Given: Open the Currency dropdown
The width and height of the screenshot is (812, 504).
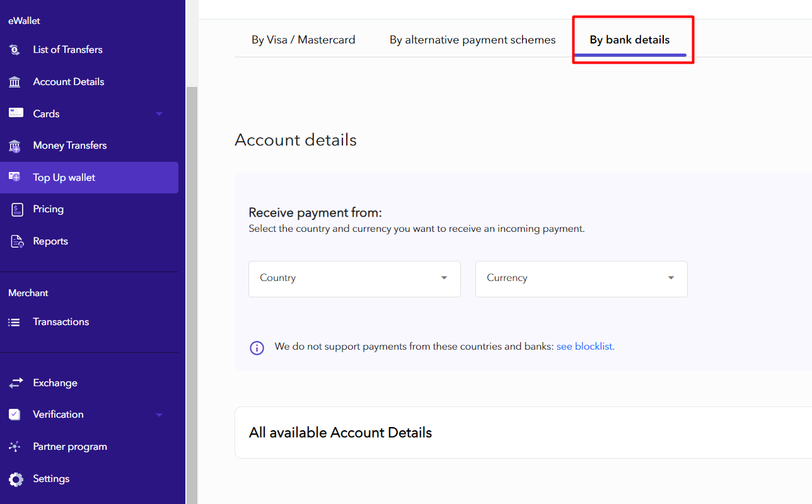Looking at the screenshot, I should [581, 278].
